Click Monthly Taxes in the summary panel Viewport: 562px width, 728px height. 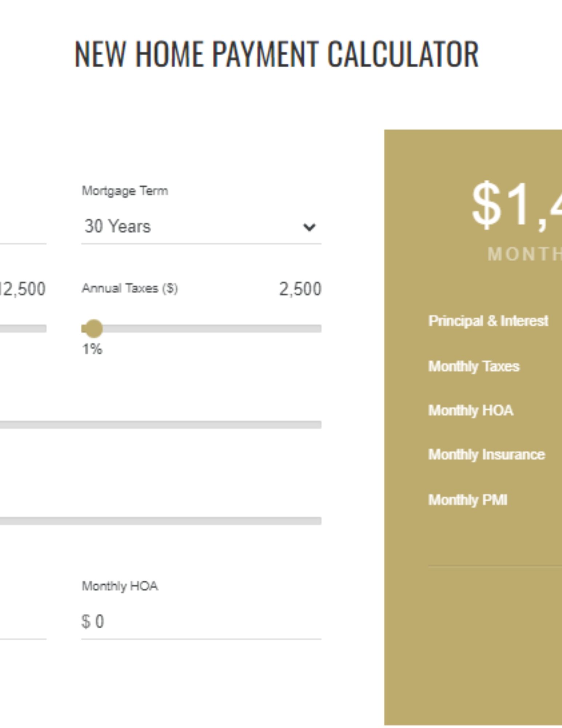coord(474,366)
